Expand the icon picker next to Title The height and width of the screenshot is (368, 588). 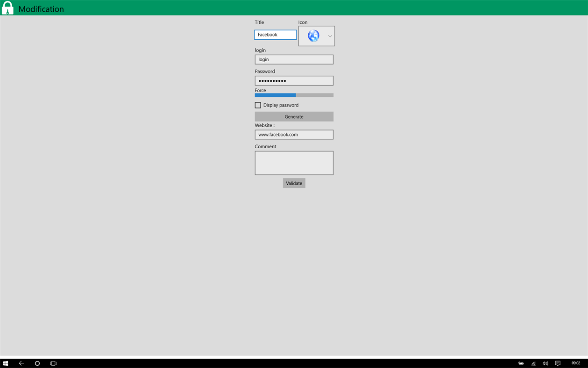click(329, 36)
